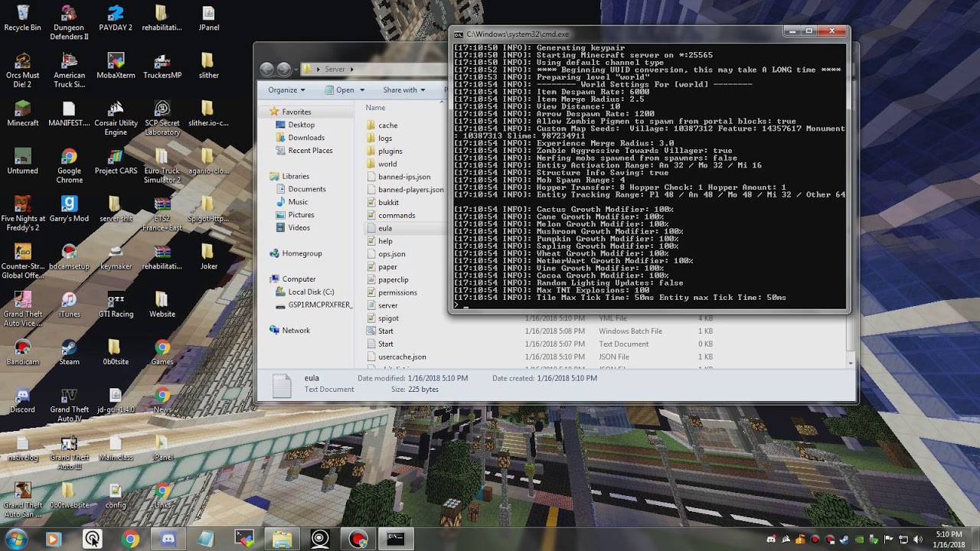The image size is (980, 551).
Task: Launch Dungeon Defenders II from desktop
Action: tap(69, 22)
